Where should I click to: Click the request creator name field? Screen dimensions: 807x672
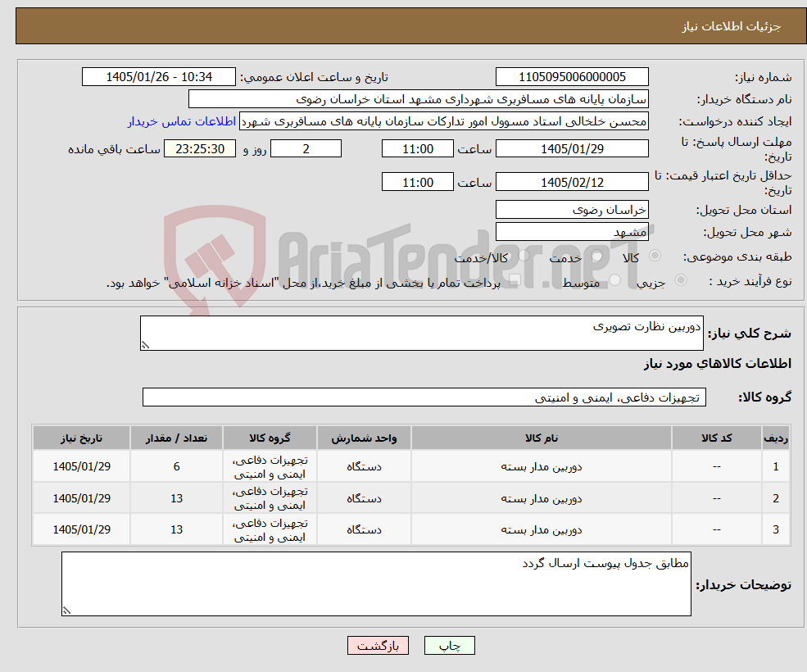point(444,121)
